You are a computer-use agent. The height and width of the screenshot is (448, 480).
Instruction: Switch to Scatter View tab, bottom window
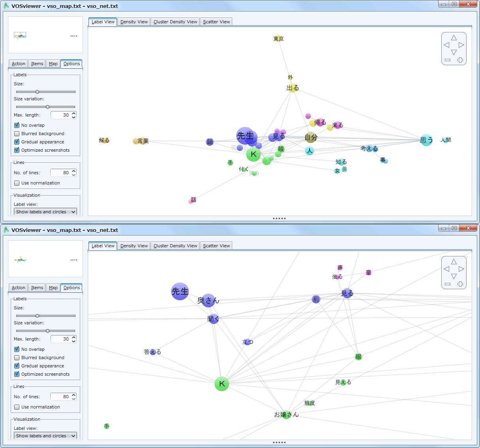tap(216, 246)
